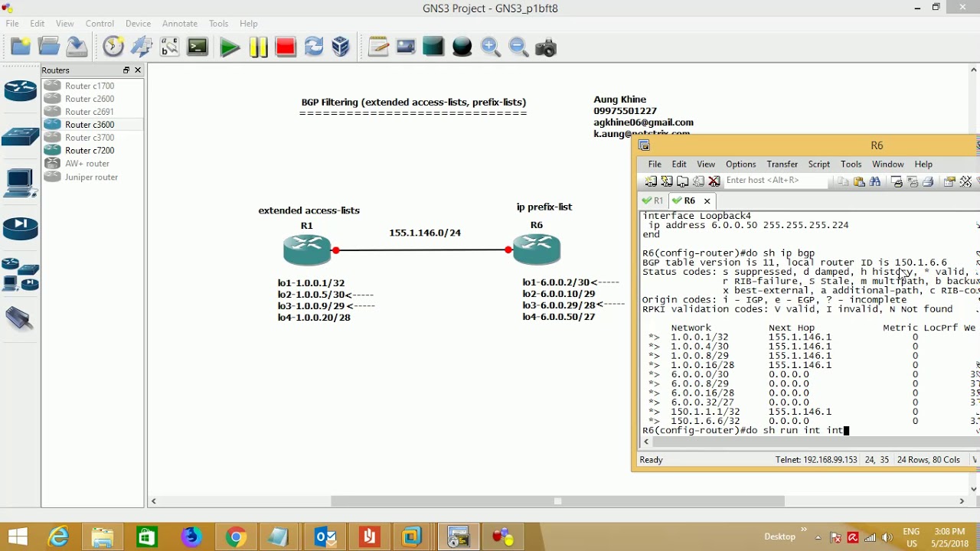
Task: Select the add a link cable icon
Action: click(20, 319)
